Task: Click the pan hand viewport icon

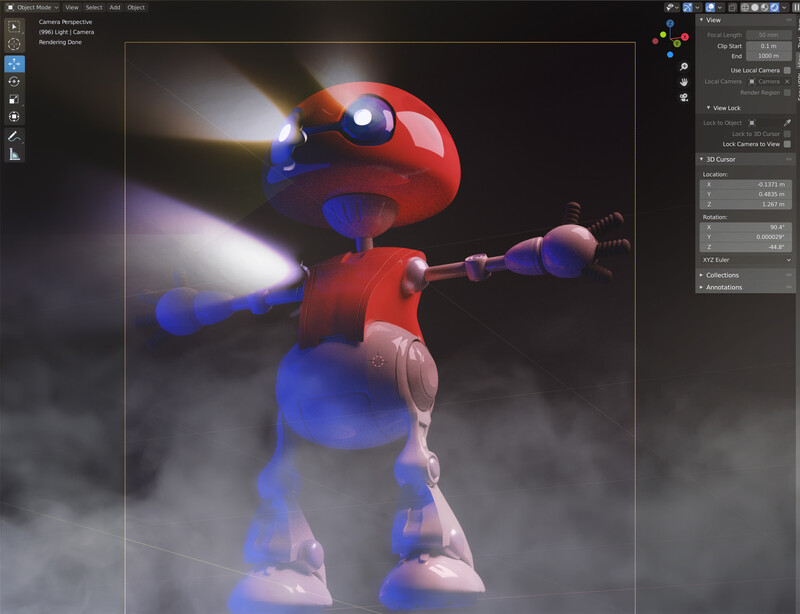Action: coord(684,82)
